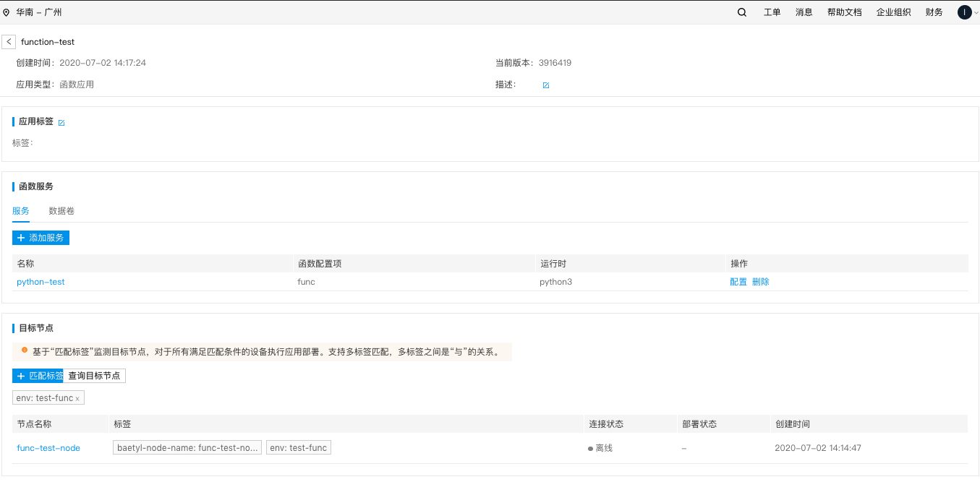Open the user avatar icon
The width and height of the screenshot is (980, 482).
(x=965, y=12)
